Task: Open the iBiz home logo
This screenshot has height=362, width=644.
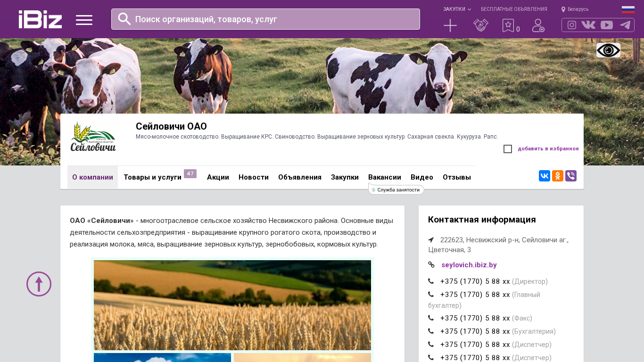Action: point(40,19)
